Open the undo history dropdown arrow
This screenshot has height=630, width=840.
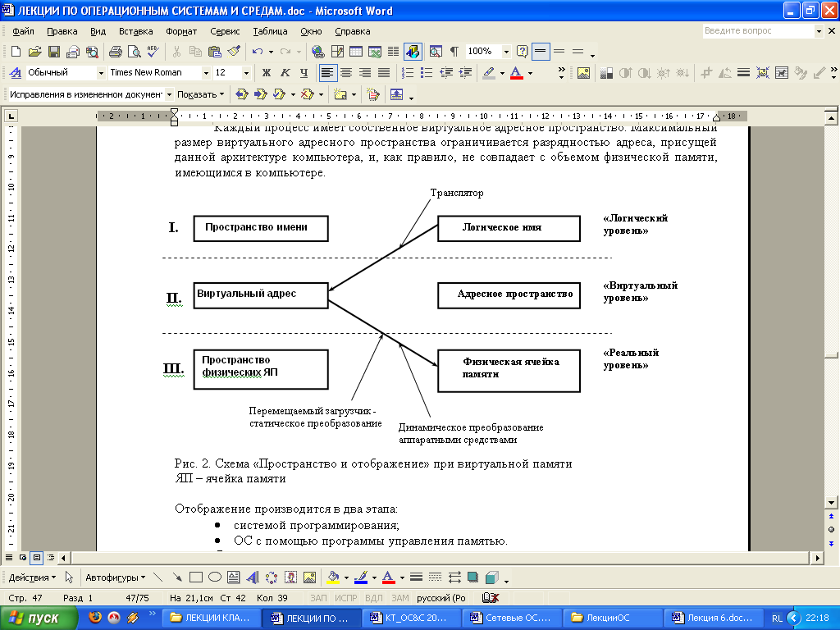(x=271, y=52)
